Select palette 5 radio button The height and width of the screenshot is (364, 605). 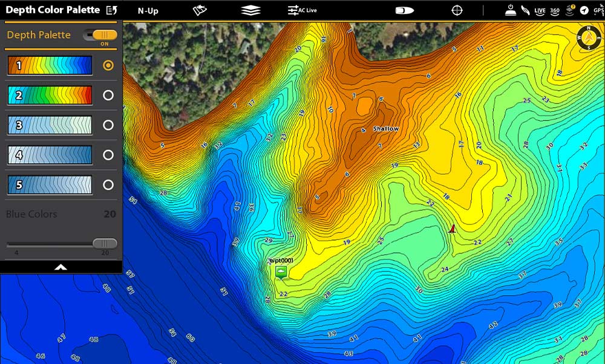click(x=108, y=184)
